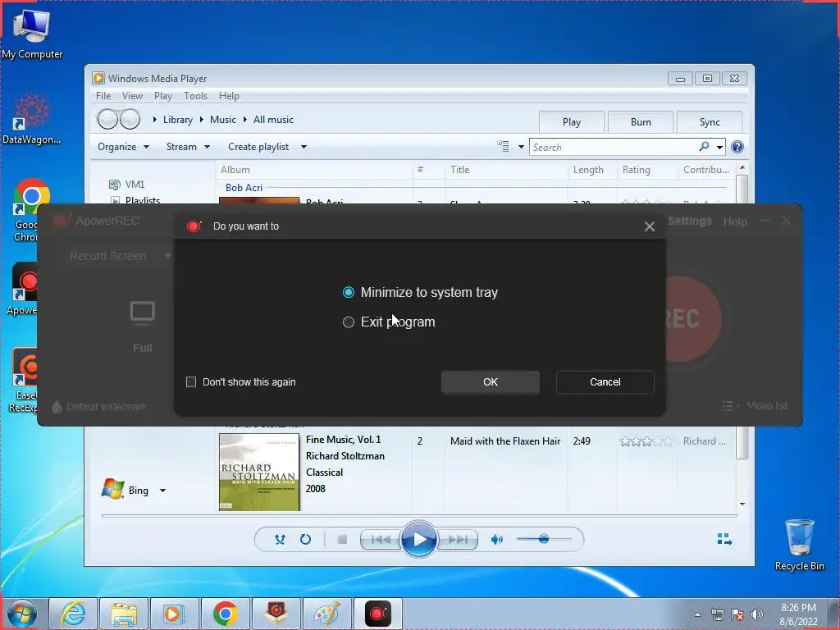Viewport: 840px width, 630px height.
Task: Open My Computer desktop icon
Action: pyautogui.click(x=32, y=34)
